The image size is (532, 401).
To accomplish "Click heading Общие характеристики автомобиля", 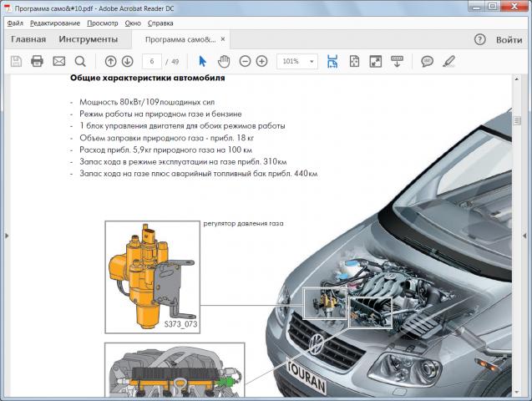I will (148, 78).
